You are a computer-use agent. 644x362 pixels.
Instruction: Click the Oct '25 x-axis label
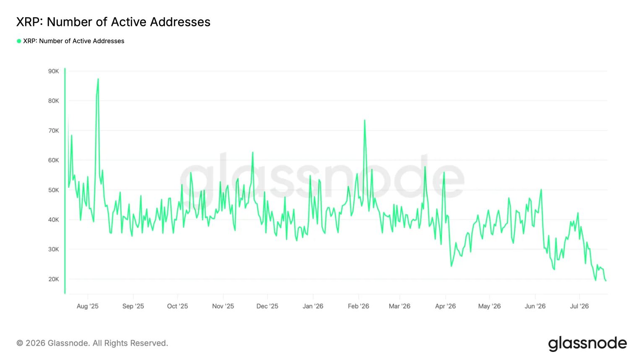click(178, 306)
